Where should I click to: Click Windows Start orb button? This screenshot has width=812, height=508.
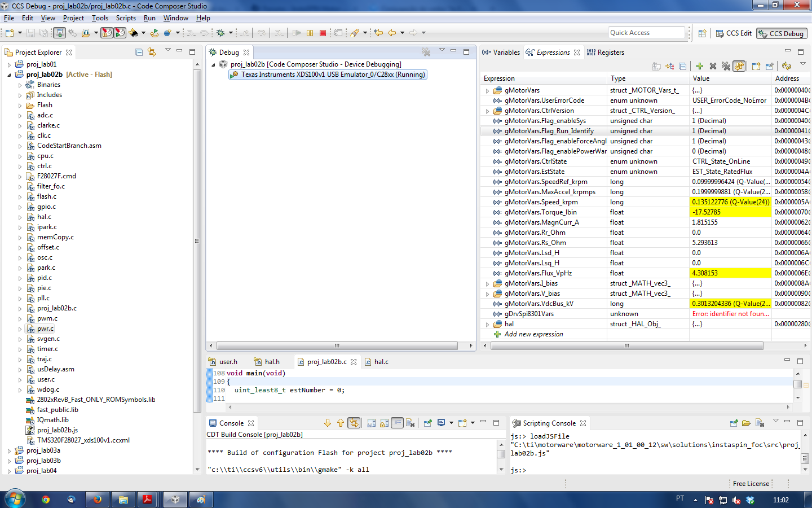click(15, 499)
